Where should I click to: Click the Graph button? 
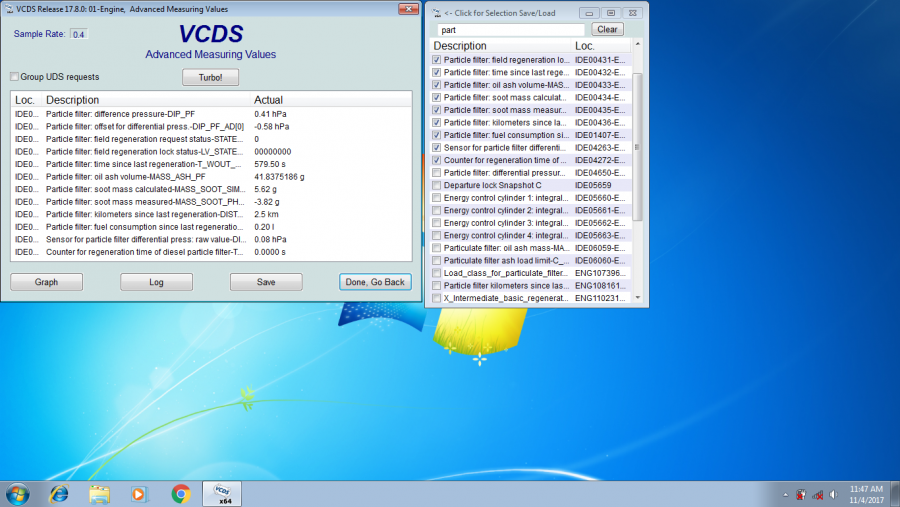pyautogui.click(x=46, y=282)
